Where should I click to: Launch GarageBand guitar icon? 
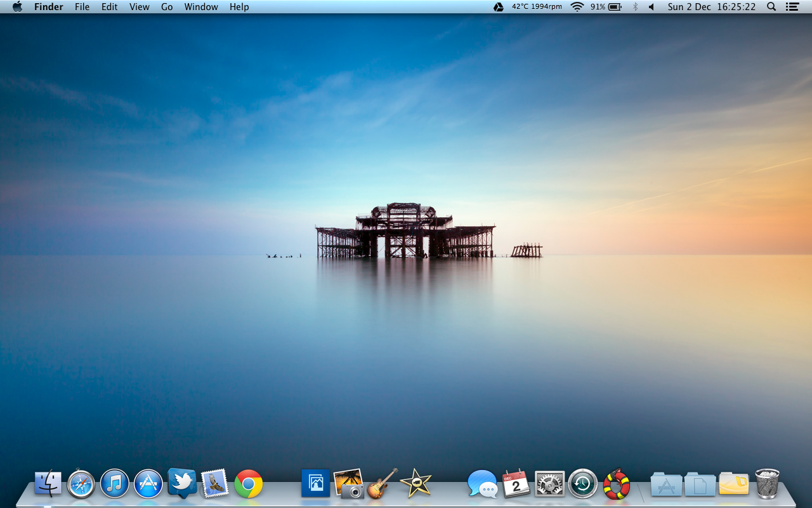point(383,483)
